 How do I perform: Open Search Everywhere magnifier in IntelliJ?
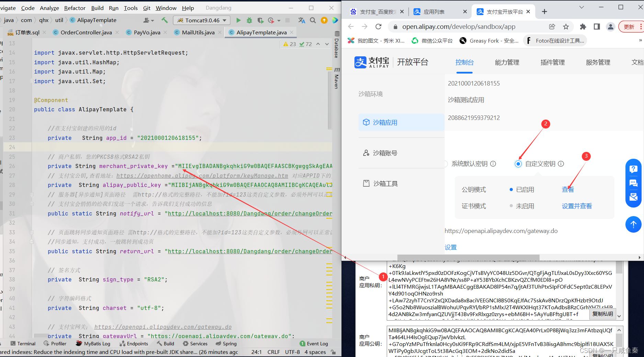313,20
